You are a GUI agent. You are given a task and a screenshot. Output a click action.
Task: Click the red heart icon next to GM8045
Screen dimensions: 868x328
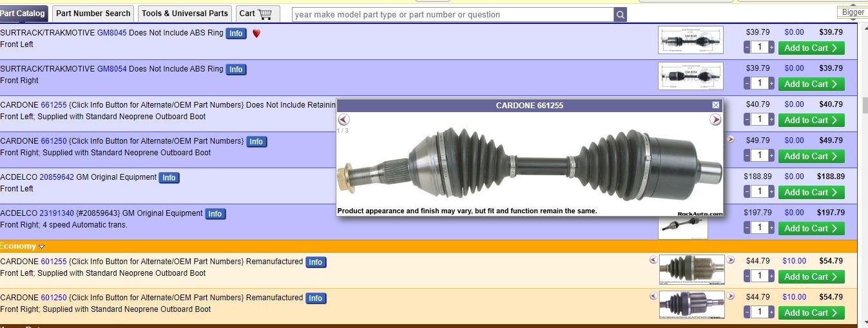pyautogui.click(x=256, y=33)
